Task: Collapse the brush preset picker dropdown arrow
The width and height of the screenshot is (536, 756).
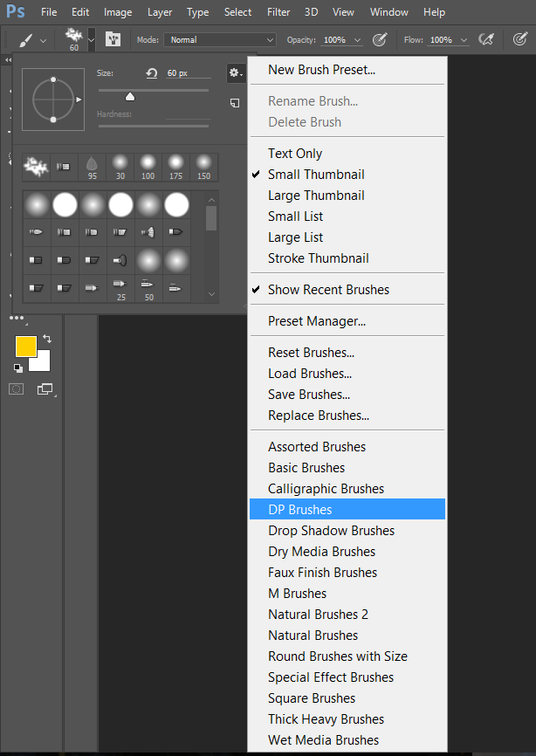Action: (91, 40)
